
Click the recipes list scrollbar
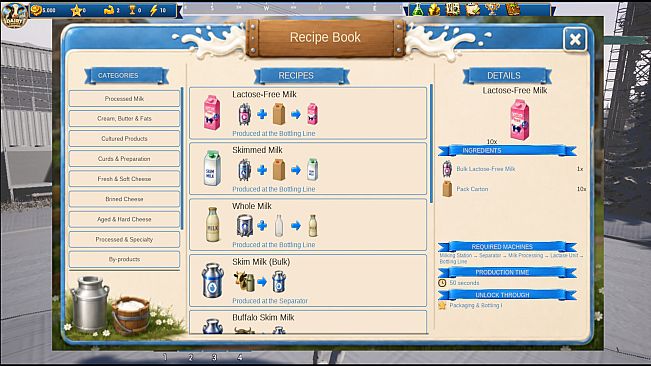(431, 143)
